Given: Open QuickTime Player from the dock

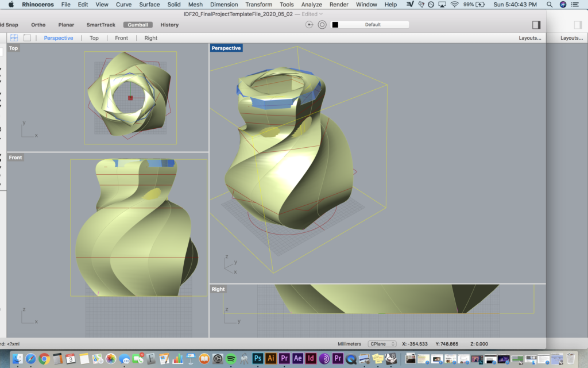Looking at the screenshot, I should (351, 359).
